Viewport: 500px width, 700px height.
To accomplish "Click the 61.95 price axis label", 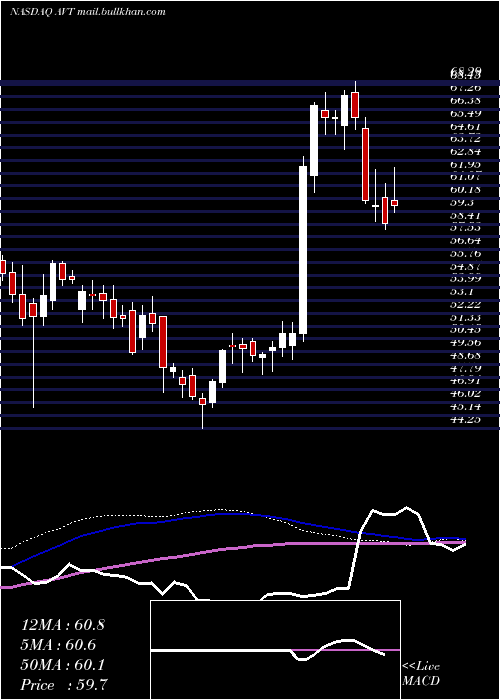I will [466, 165].
